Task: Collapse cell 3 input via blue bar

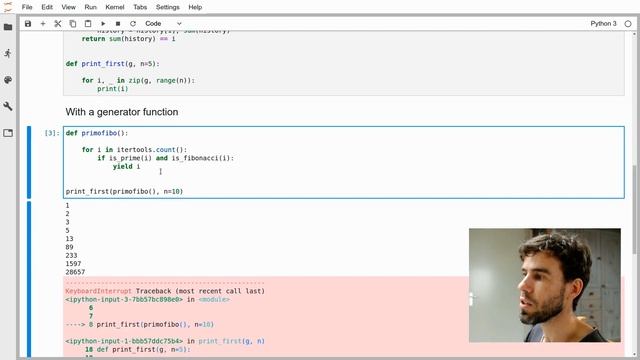Action: [29, 162]
